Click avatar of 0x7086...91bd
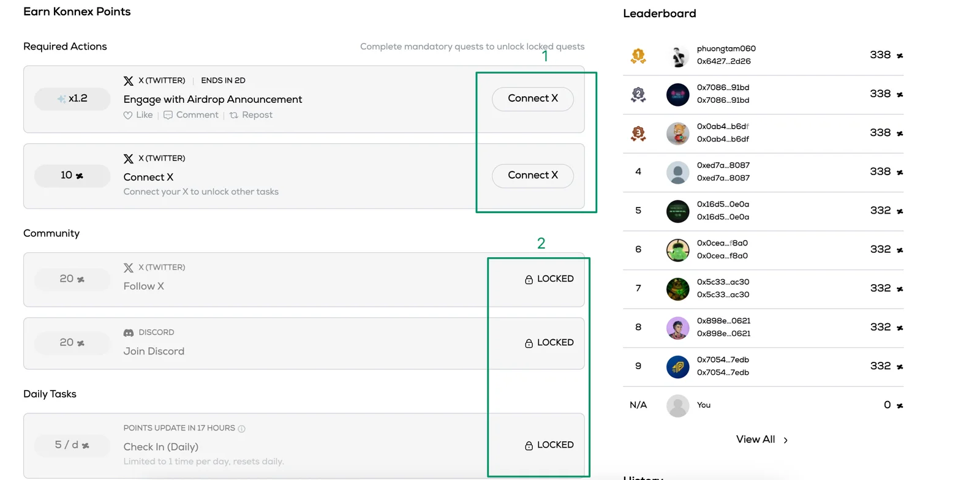The width and height of the screenshot is (980, 480). point(678,95)
